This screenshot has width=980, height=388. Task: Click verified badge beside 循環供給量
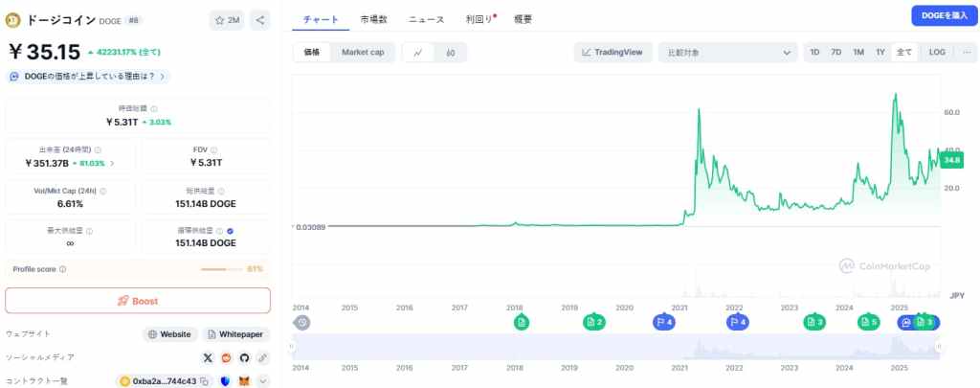pos(230,231)
